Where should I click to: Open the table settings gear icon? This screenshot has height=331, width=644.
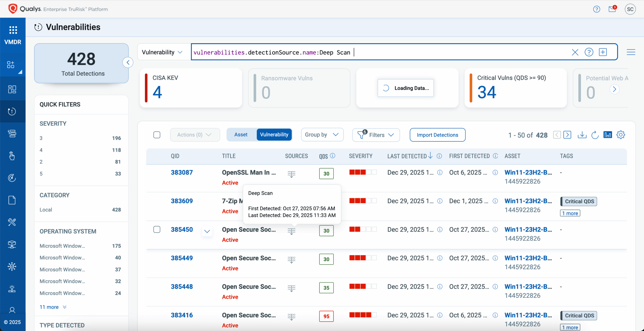621,135
